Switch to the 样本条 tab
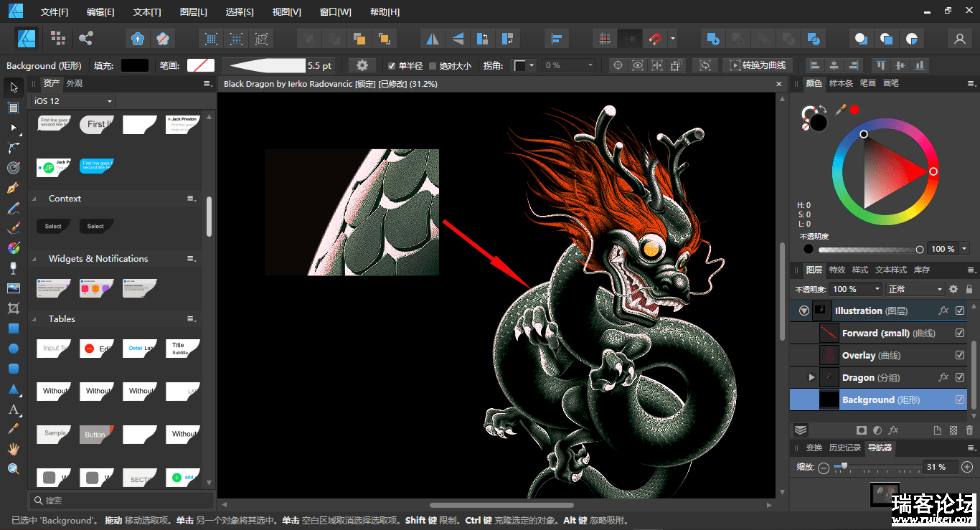The height and width of the screenshot is (530, 980). [841, 83]
